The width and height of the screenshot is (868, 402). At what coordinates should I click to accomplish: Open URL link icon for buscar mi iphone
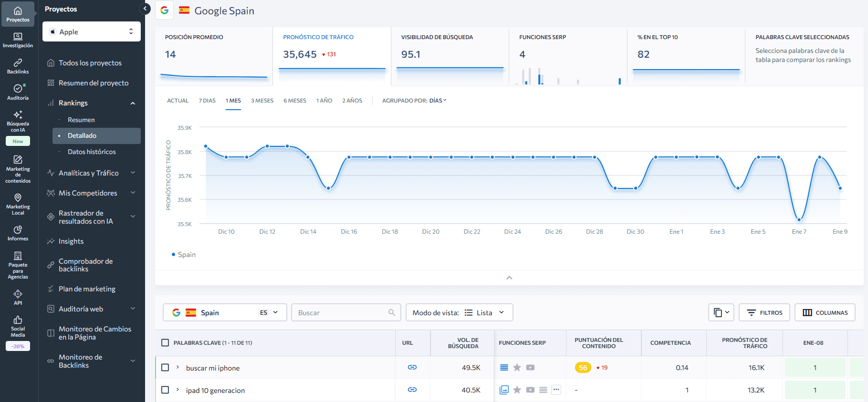pyautogui.click(x=412, y=367)
